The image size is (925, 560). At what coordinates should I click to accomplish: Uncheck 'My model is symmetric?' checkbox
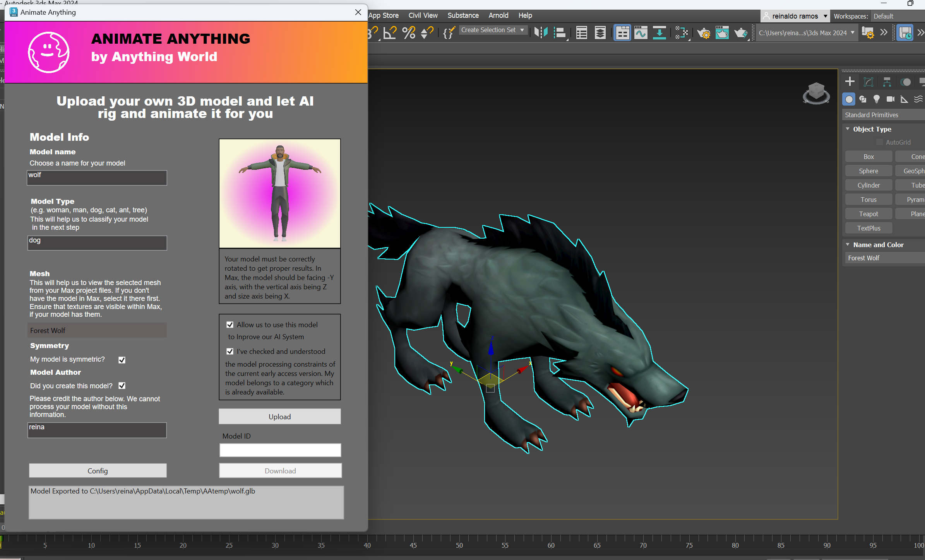click(x=122, y=360)
